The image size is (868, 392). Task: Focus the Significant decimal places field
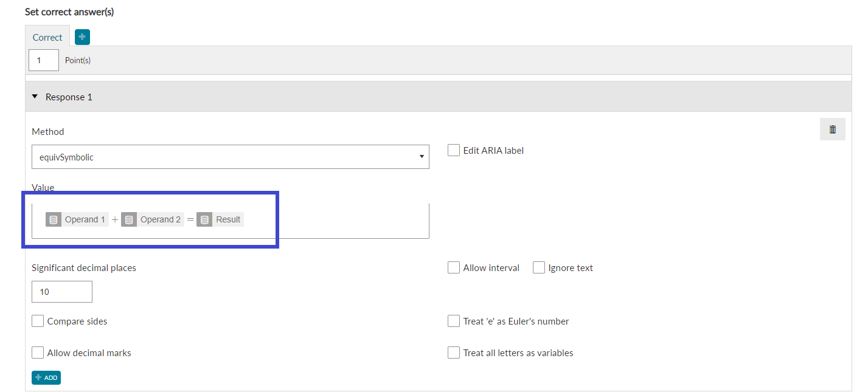point(62,292)
